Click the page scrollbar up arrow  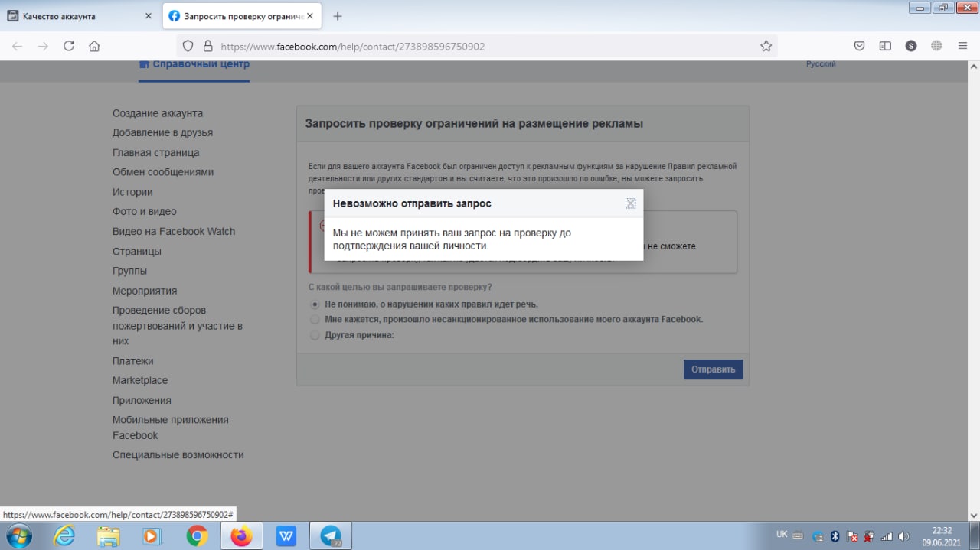[973, 68]
